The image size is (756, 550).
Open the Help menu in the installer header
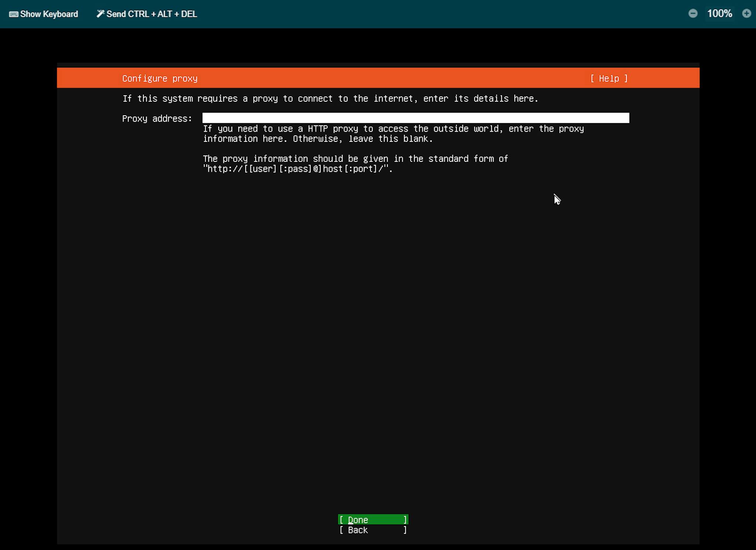pyautogui.click(x=608, y=79)
